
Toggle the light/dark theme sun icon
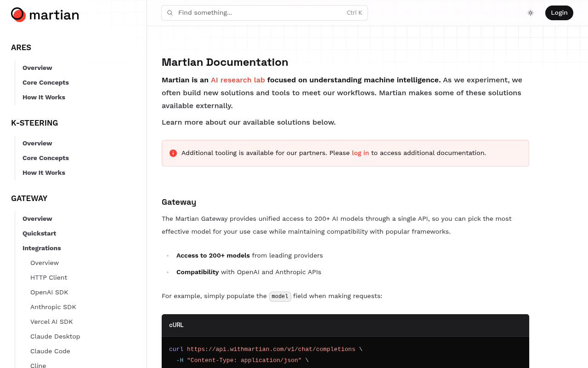click(531, 13)
